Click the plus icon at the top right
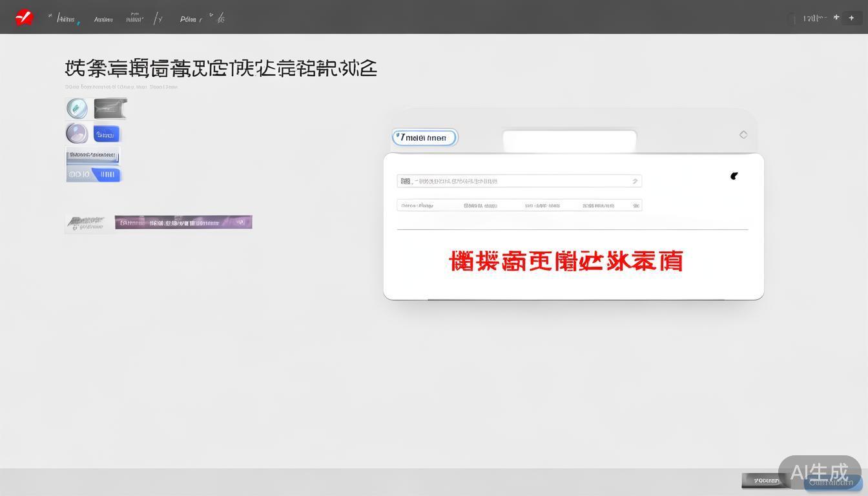The width and height of the screenshot is (868, 496). [x=851, y=17]
